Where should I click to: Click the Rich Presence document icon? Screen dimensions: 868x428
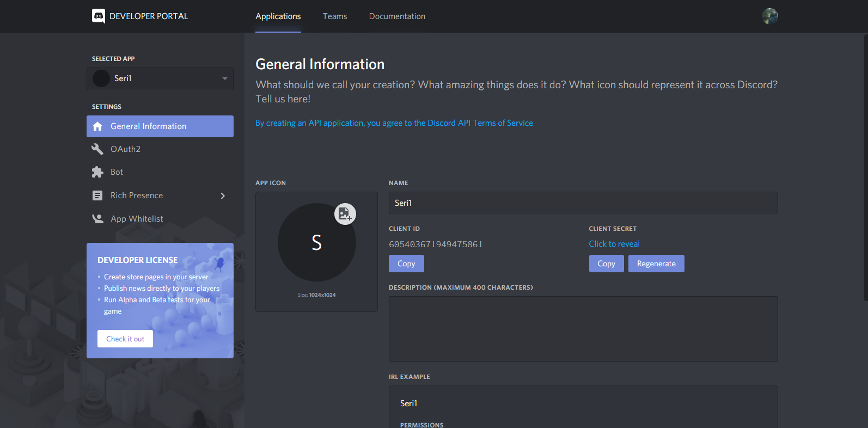(97, 195)
